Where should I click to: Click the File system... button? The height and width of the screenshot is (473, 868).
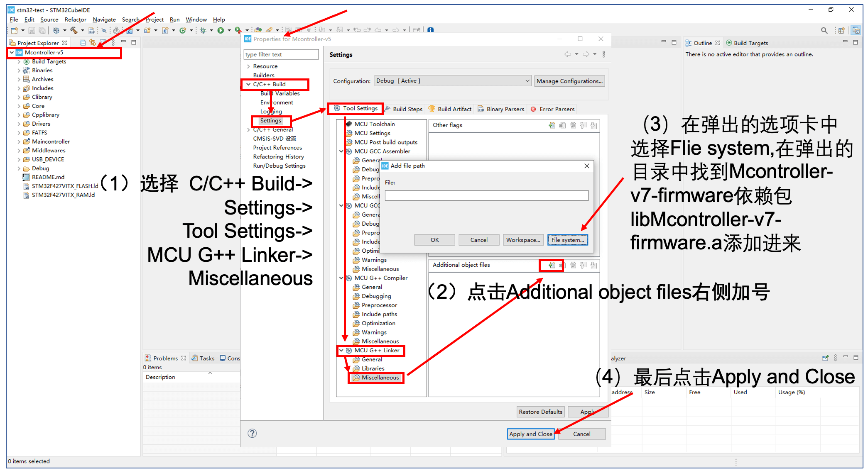coord(567,240)
